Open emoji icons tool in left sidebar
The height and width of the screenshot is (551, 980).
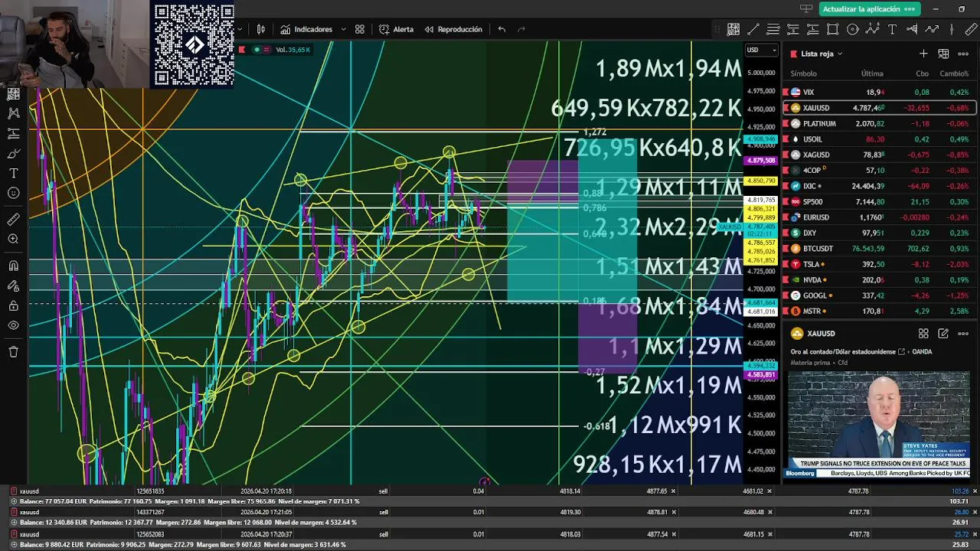(13, 193)
